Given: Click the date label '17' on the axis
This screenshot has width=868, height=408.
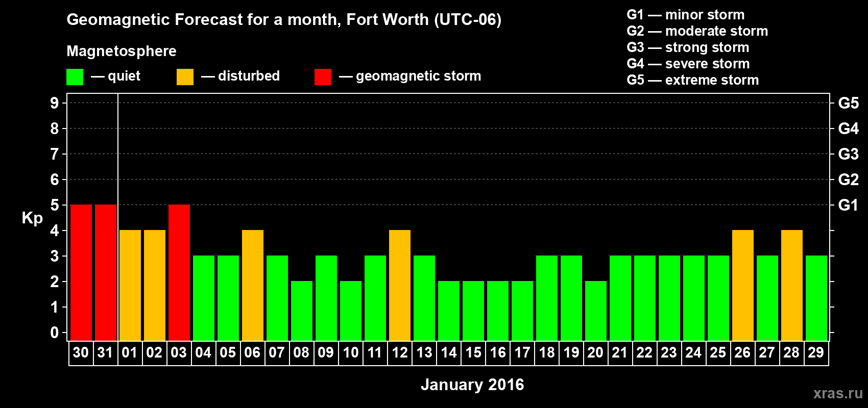Looking at the screenshot, I should point(522,353).
